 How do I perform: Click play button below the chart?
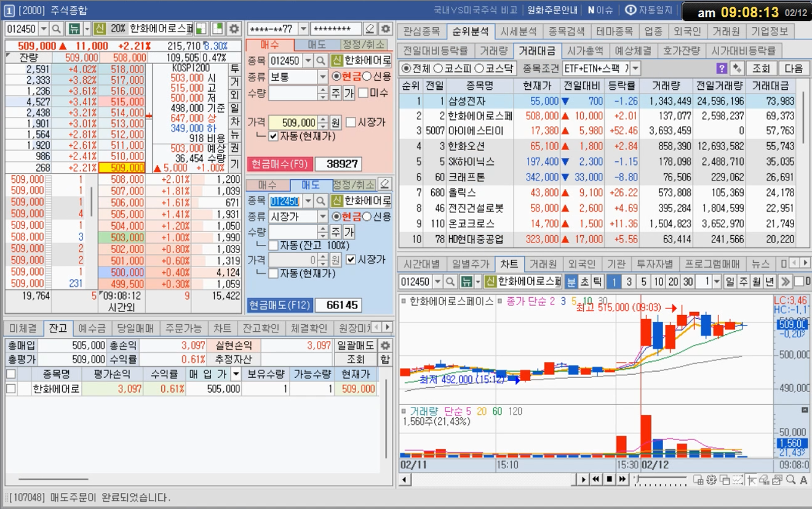[583, 479]
